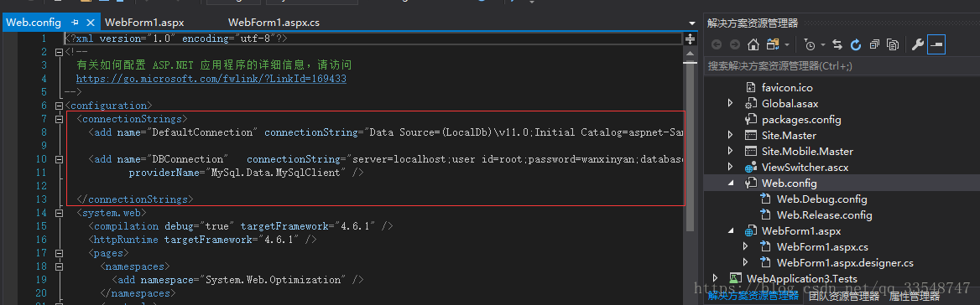The image size is (980, 305).
Task: Collapse the WebForm1.aspx tree node
Action: 730,230
